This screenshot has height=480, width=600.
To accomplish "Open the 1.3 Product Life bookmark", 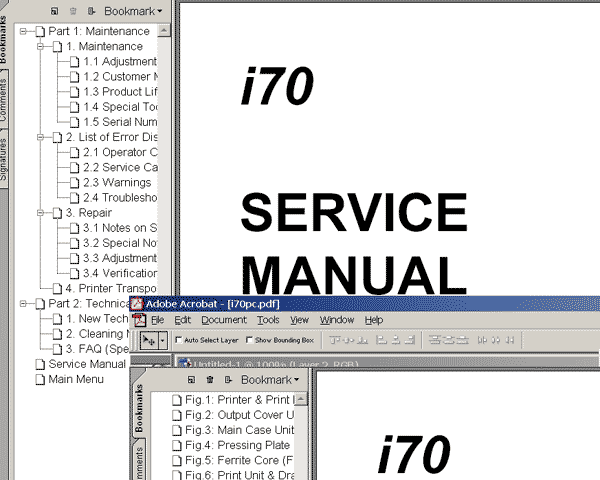I will (x=120, y=92).
